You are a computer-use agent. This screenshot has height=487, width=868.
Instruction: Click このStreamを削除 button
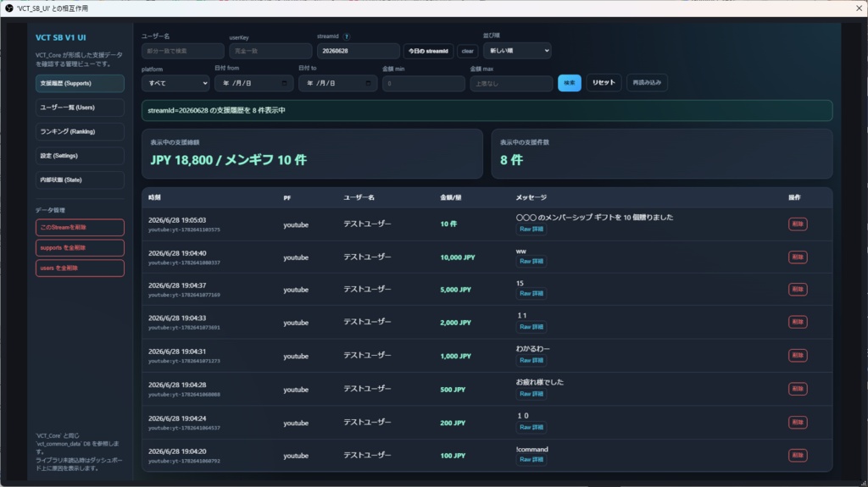pyautogui.click(x=80, y=228)
